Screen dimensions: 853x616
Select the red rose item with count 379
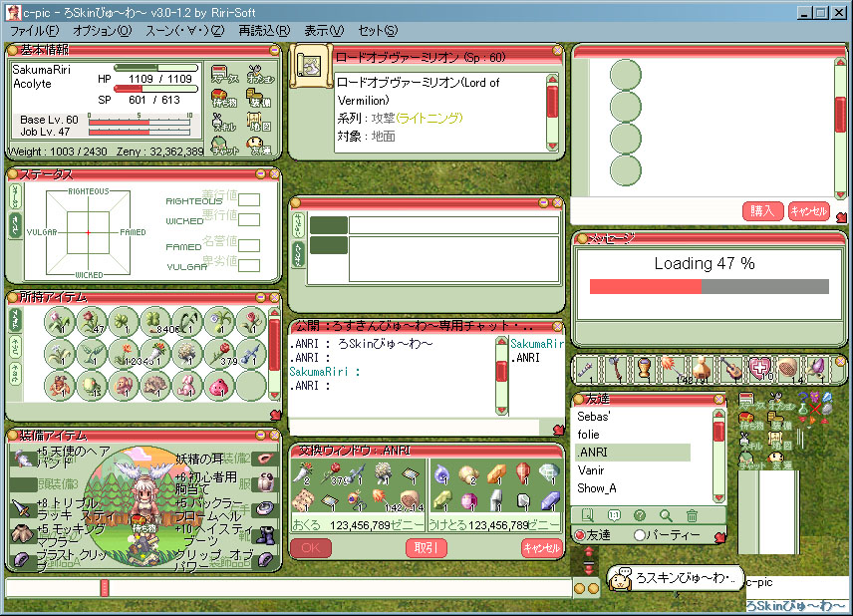[x=218, y=353]
